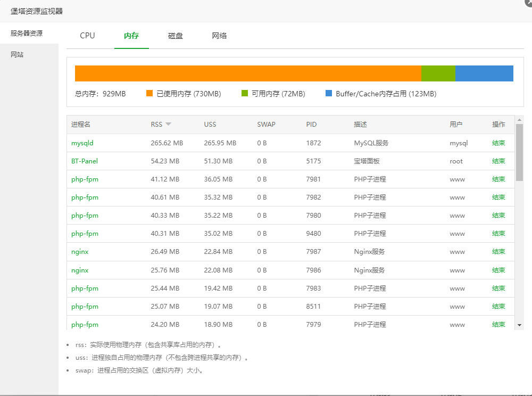The width and height of the screenshot is (532, 396).
Task: Close the resource monitor dialog
Action: click(x=529, y=2)
